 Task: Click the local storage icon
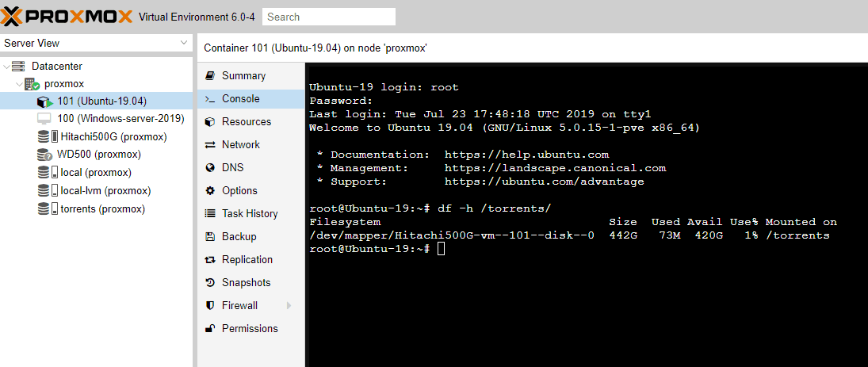tap(48, 173)
